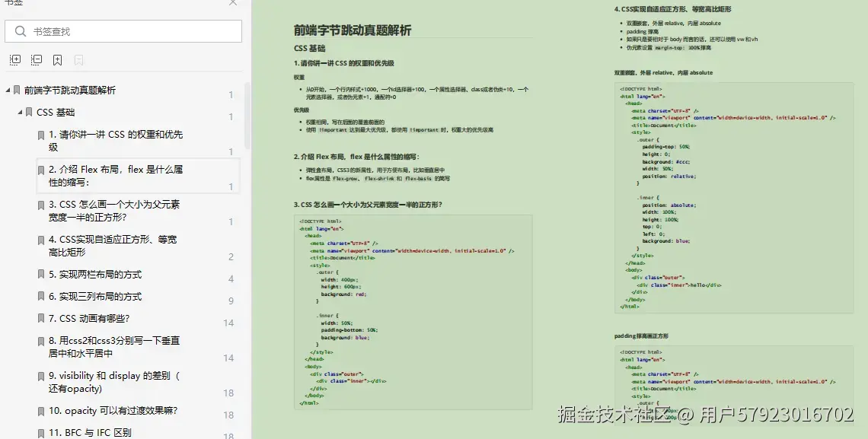The width and height of the screenshot is (868, 439).
Task: Open bookmark '4. CSS实现自适应正方形、等宽高比矩形'
Action: (x=113, y=246)
